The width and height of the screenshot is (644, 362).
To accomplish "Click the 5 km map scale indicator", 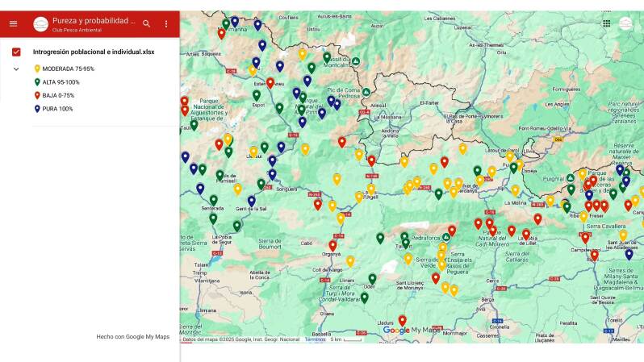I will [346, 339].
